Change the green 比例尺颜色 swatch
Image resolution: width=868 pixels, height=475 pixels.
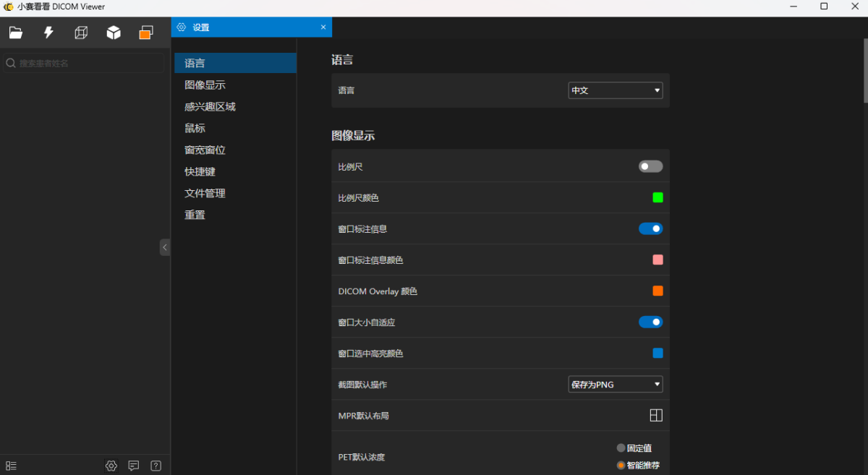[658, 197]
